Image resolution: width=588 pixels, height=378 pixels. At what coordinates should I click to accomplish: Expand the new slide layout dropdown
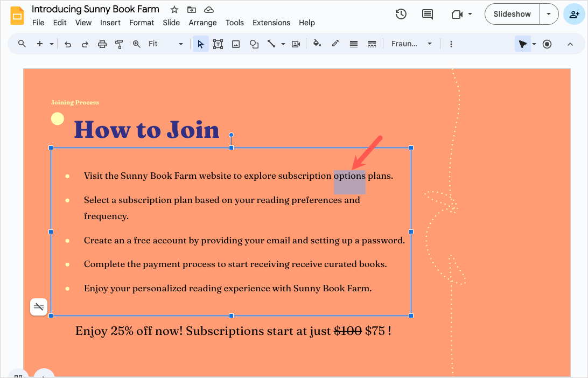click(52, 44)
